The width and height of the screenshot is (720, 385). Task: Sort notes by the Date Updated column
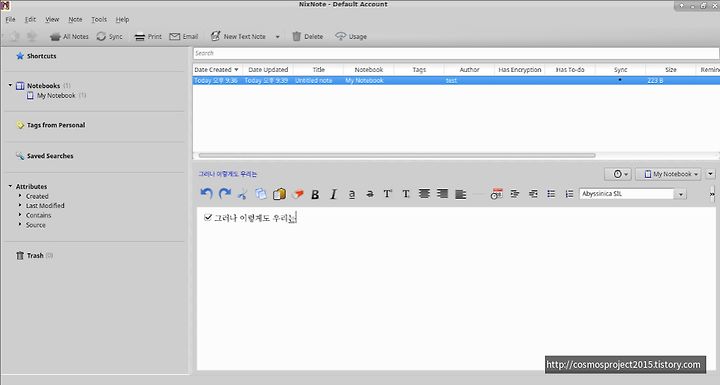[268, 70]
